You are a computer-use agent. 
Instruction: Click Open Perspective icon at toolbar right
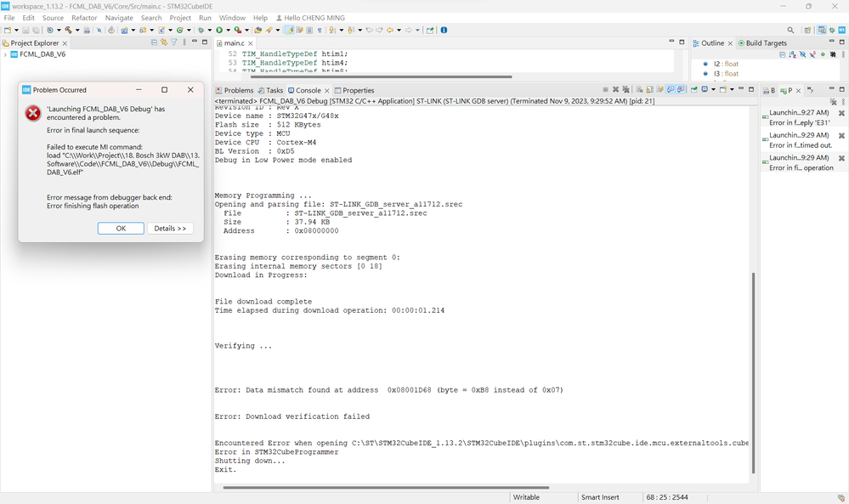807,30
